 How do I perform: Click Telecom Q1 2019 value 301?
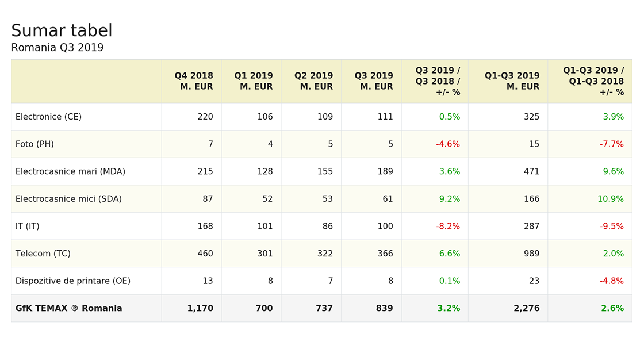[265, 254]
